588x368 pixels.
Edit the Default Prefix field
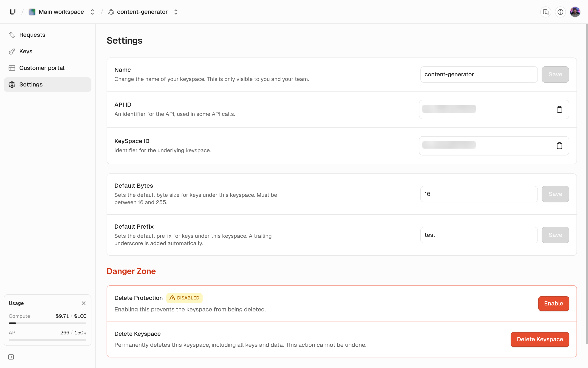point(479,235)
